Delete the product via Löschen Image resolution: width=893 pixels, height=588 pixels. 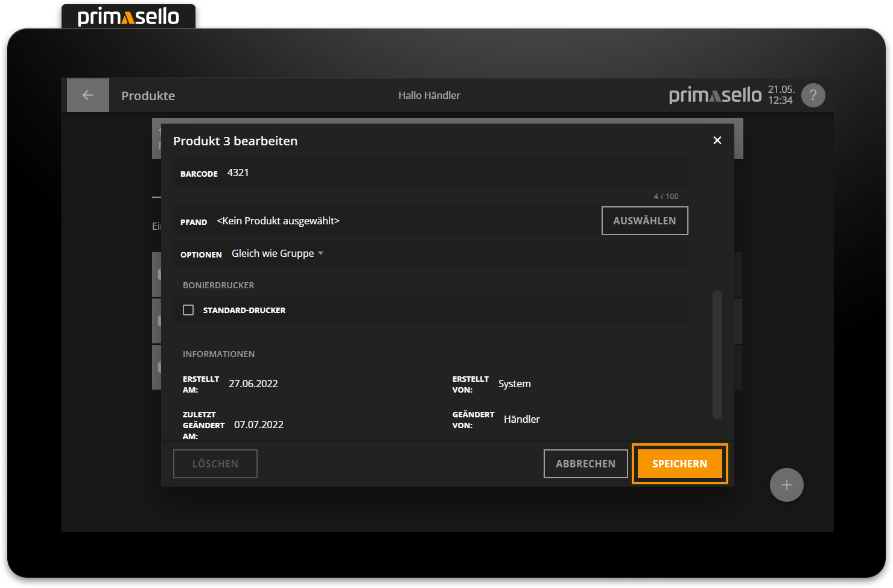tap(215, 464)
